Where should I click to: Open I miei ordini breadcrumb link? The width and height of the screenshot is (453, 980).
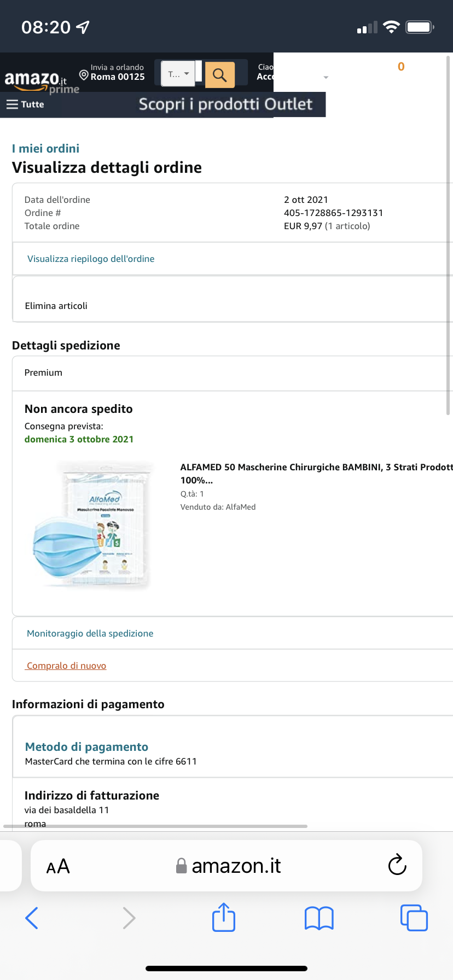click(45, 149)
